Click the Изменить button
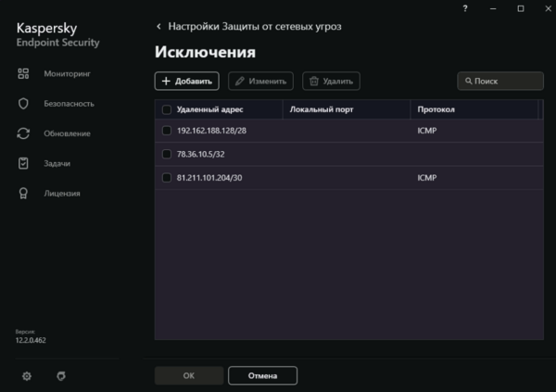 pos(260,82)
